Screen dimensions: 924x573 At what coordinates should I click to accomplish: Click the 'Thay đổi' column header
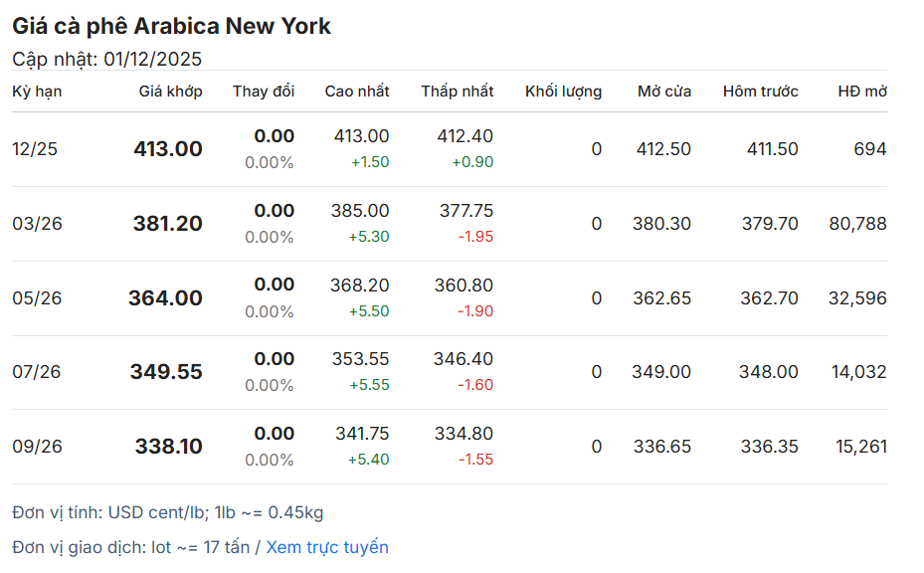tap(264, 92)
